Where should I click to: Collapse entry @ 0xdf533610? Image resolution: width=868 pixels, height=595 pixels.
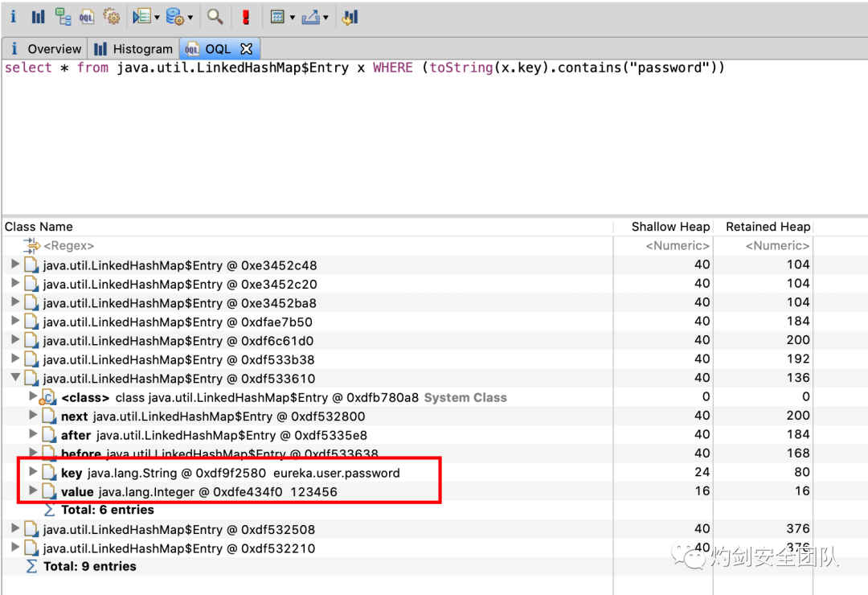[x=15, y=377]
